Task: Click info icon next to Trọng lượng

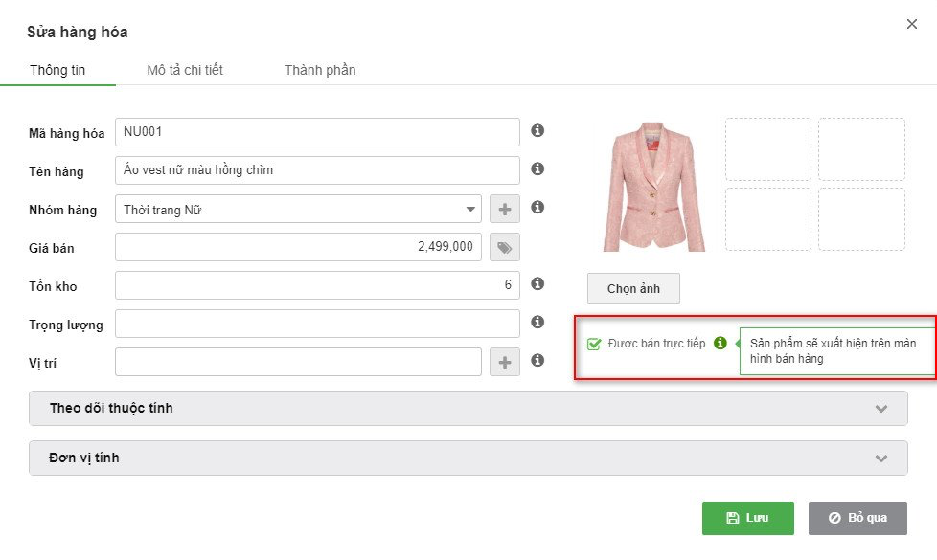Action: click(537, 322)
